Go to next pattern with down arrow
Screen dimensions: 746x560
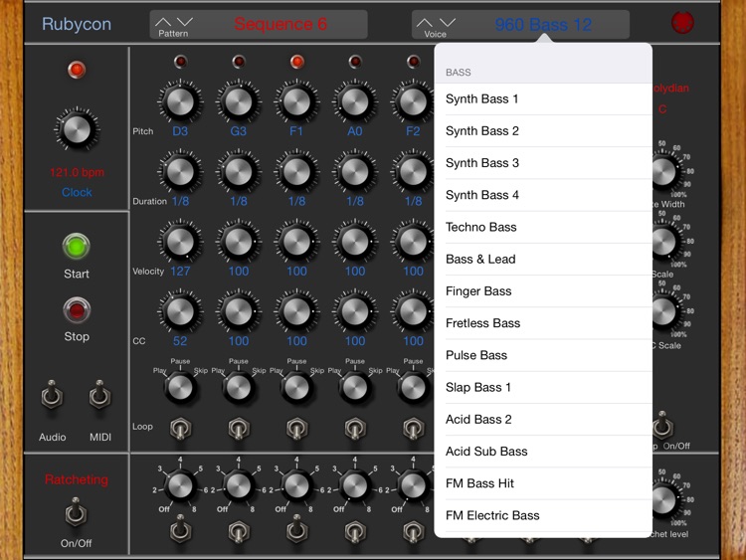click(x=185, y=22)
